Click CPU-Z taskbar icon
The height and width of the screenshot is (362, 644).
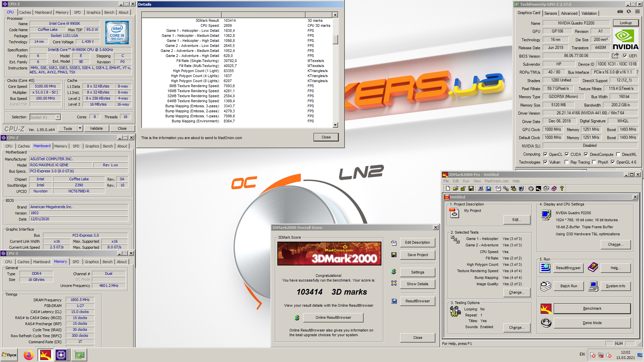(61, 355)
